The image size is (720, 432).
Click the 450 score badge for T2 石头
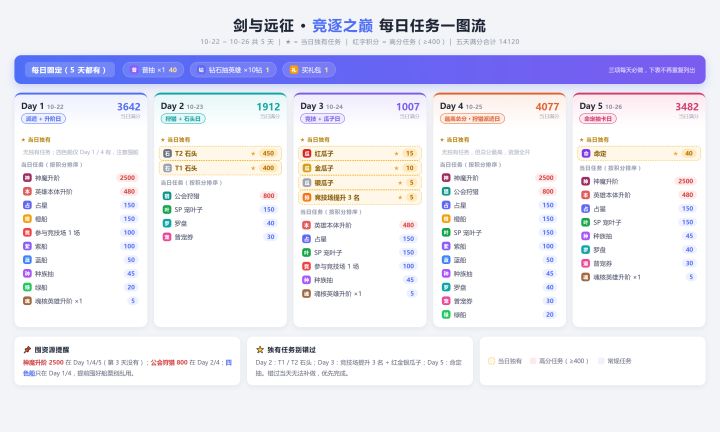tap(268, 154)
